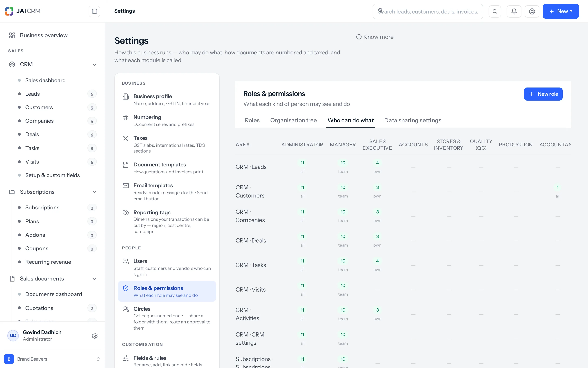Click the Subscriptions folder icon
The image size is (588, 368).
[12, 192]
